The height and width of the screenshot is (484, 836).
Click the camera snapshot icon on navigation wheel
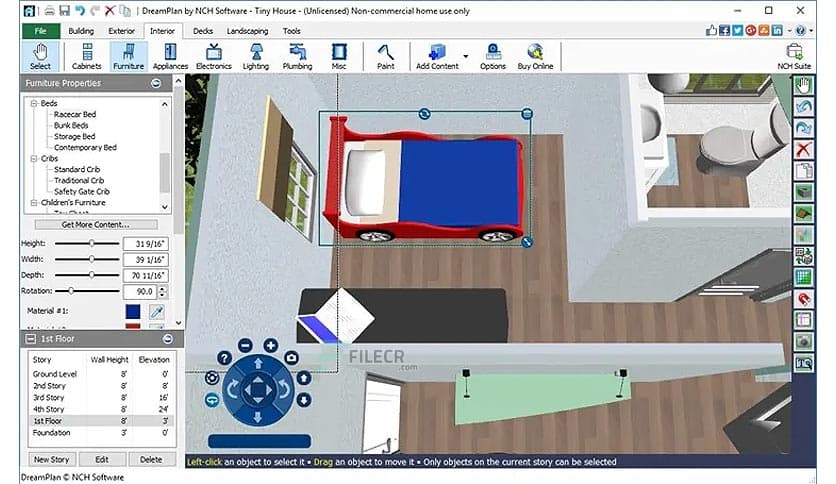click(x=292, y=357)
